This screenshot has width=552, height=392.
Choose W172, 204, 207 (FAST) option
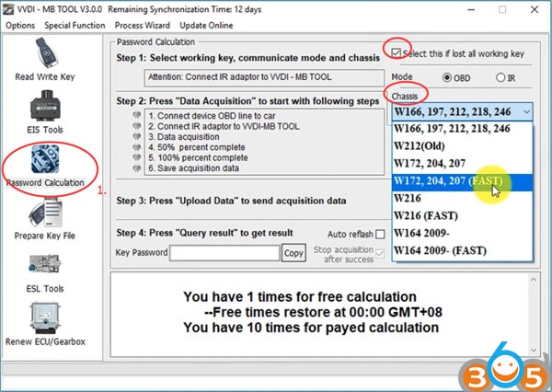click(462, 181)
